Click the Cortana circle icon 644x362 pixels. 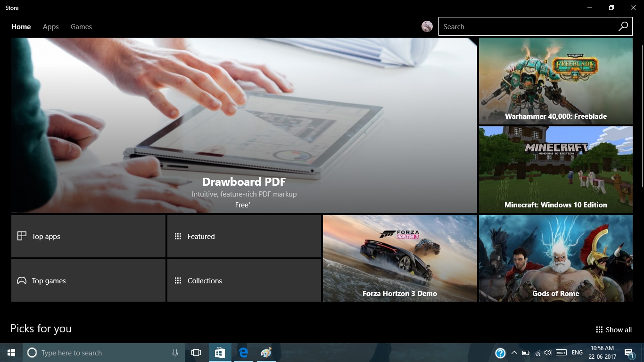click(x=32, y=353)
